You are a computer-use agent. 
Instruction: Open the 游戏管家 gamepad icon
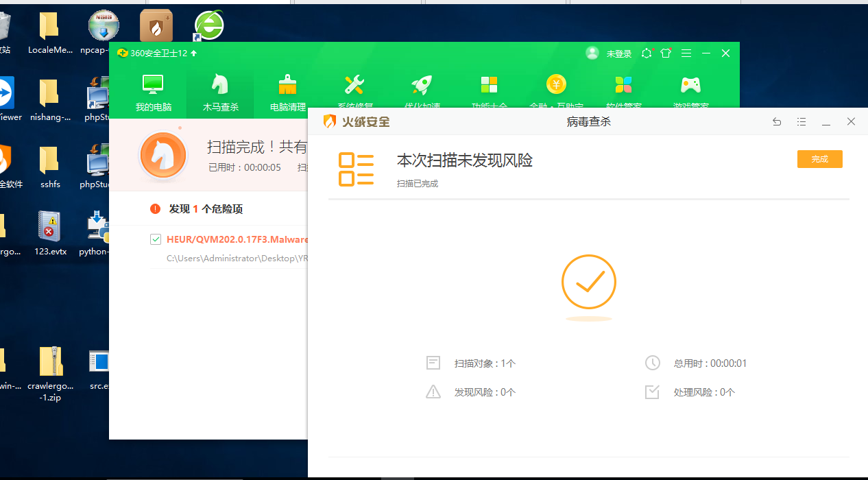(x=690, y=85)
